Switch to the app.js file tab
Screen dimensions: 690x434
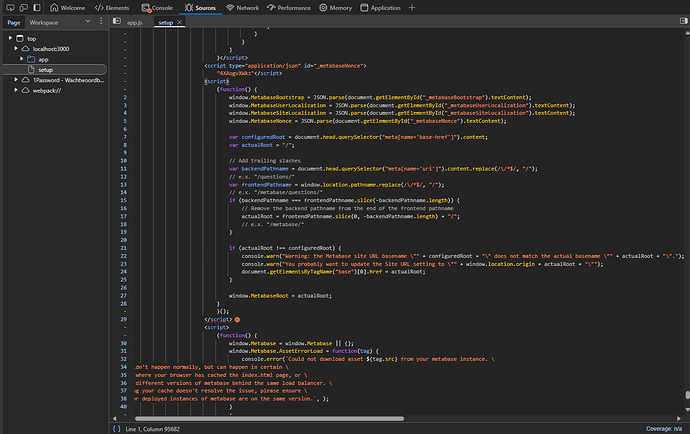pos(135,22)
